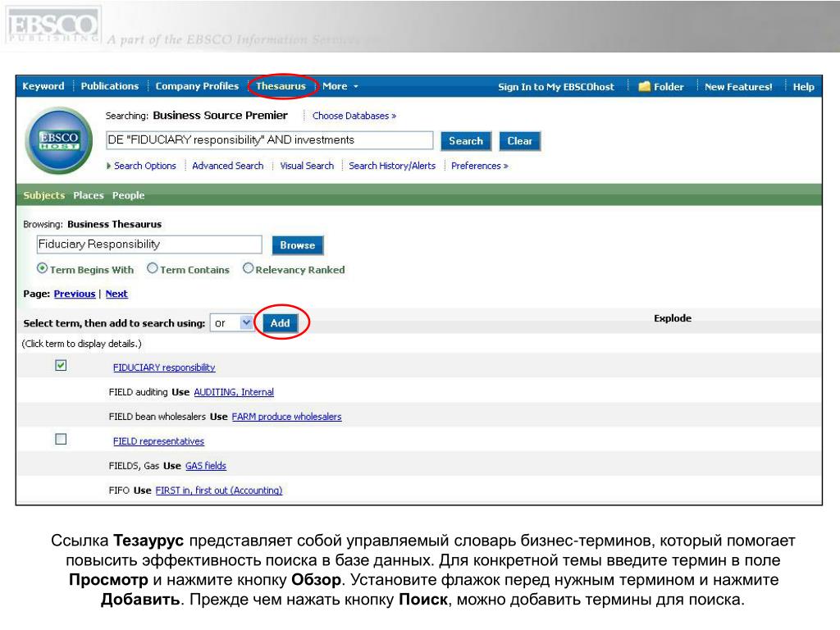840x630 pixels.
Task: Click the 'FIELDS, Gas' entry text
Action: (x=134, y=466)
